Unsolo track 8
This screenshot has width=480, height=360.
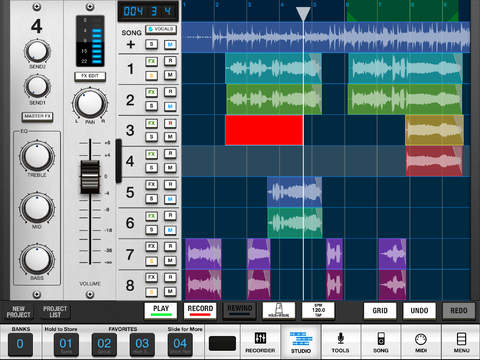[151, 292]
